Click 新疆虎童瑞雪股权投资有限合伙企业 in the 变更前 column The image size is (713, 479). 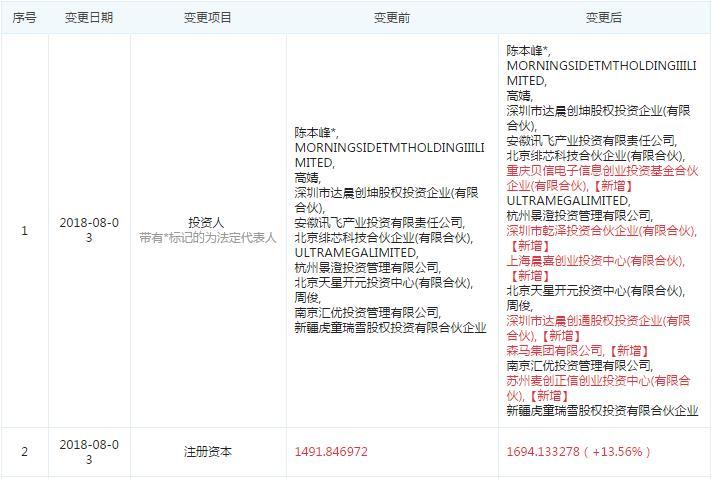(391, 328)
